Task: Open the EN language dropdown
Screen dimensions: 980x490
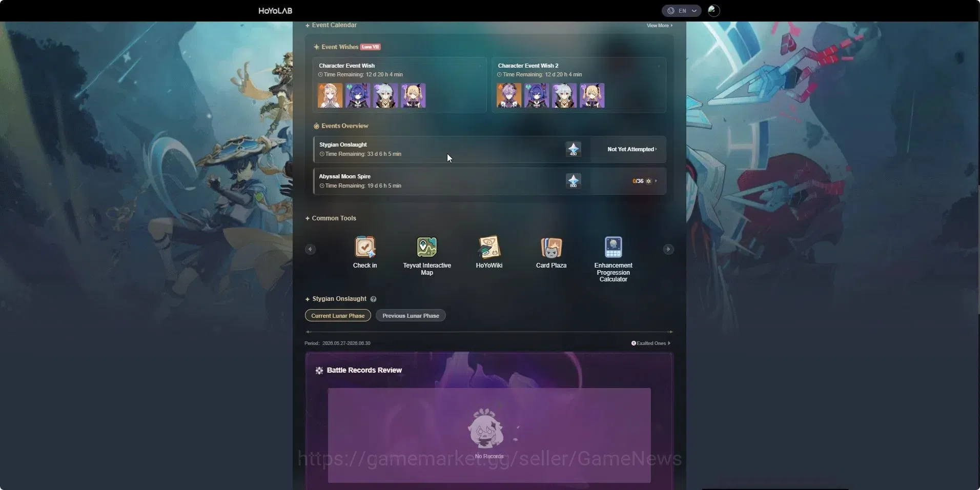Action: (681, 11)
